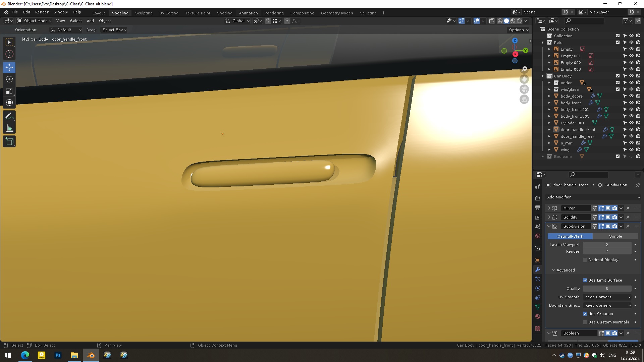Enable Optimal Display checkbox
The image size is (644, 362).
tap(585, 260)
